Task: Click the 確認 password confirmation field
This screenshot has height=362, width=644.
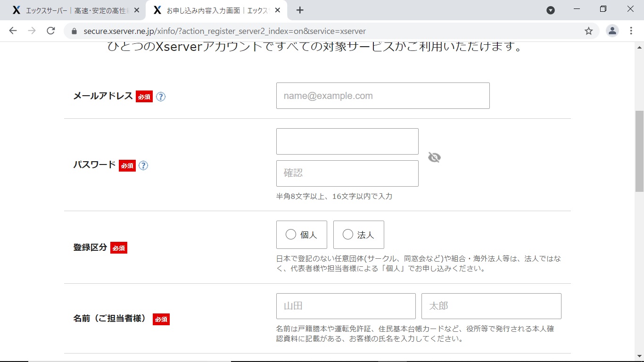Action: [x=347, y=173]
